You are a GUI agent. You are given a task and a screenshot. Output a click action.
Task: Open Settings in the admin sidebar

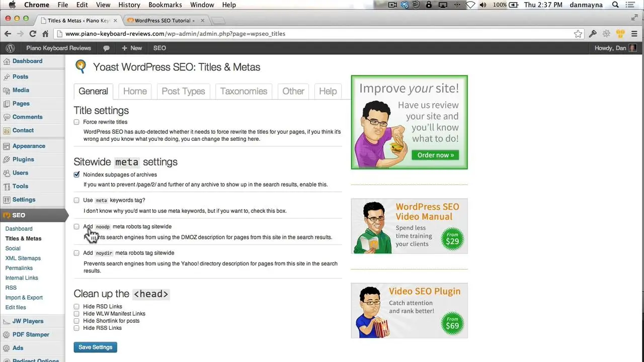(x=24, y=200)
